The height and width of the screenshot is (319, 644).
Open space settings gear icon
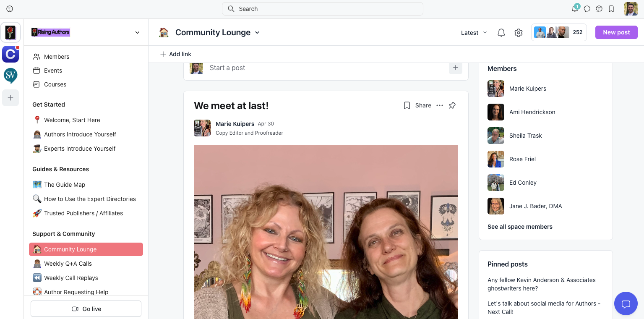point(519,33)
